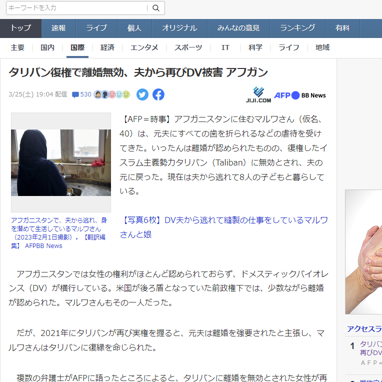Image resolution: width=382 pixels, height=382 pixels.
Task: Click the 3/25(土) 19:04 配信 timestamp
Action: pos(38,95)
